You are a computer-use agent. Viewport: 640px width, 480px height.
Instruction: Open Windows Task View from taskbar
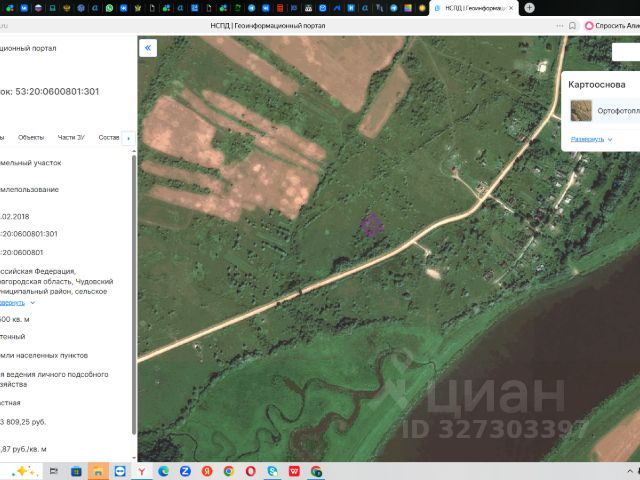(x=53, y=471)
